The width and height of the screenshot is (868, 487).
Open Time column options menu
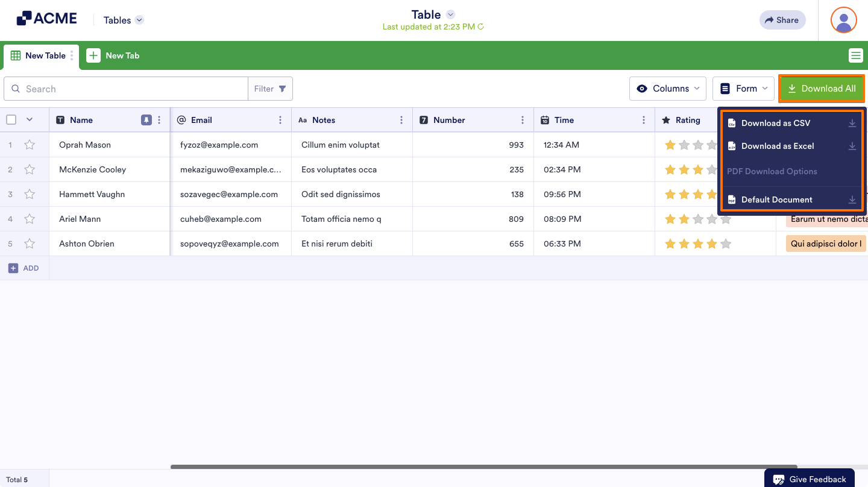644,120
